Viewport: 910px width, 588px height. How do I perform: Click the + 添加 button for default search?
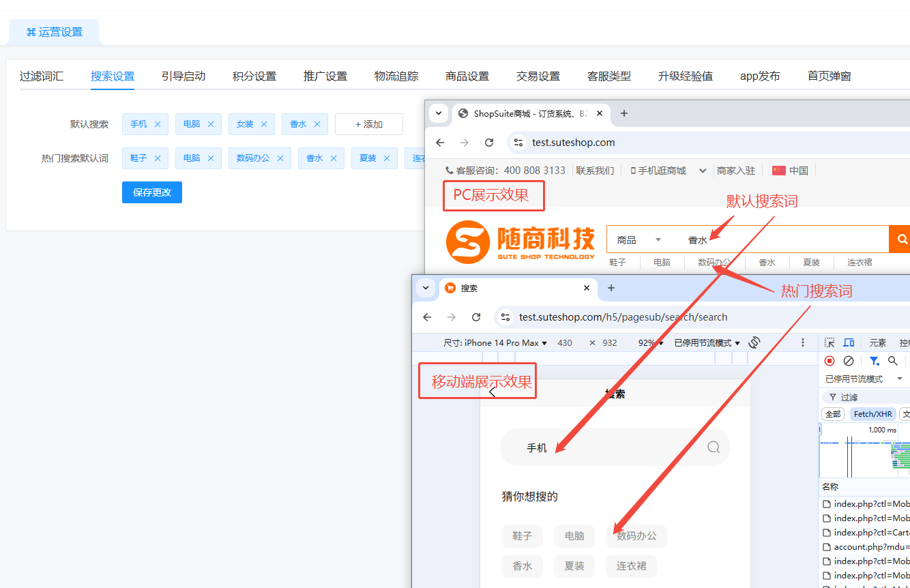(369, 124)
